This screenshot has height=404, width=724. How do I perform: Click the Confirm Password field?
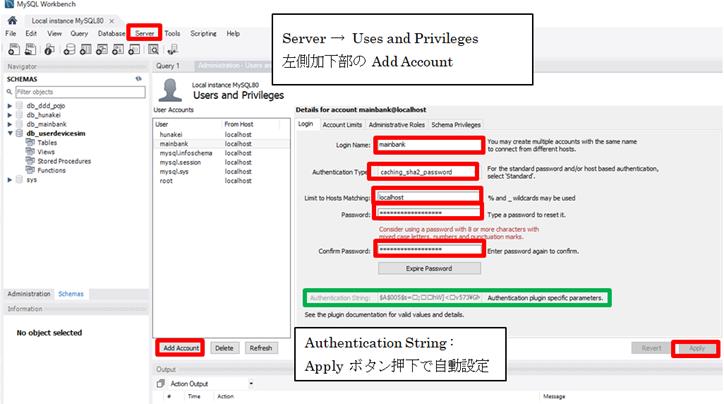[429, 249]
